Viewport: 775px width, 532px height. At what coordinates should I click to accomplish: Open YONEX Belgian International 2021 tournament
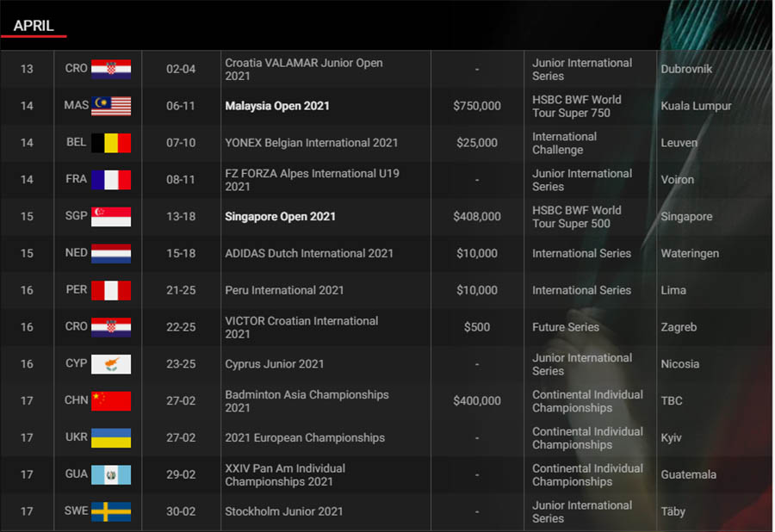[312, 143]
